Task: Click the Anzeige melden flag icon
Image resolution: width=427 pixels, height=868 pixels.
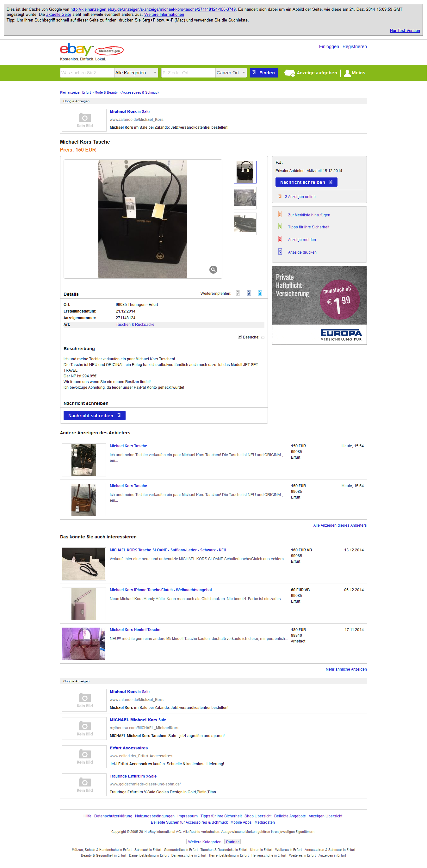Action: pos(280,239)
